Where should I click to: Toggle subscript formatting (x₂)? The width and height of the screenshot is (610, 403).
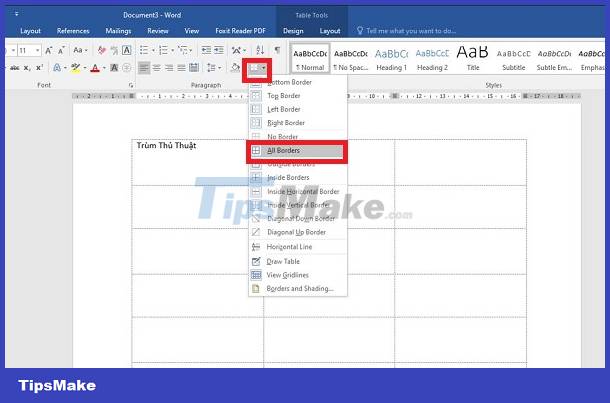(x=27, y=68)
